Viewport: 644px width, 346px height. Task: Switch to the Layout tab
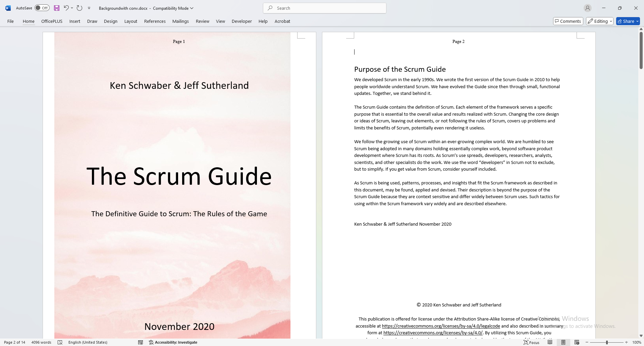coord(130,21)
